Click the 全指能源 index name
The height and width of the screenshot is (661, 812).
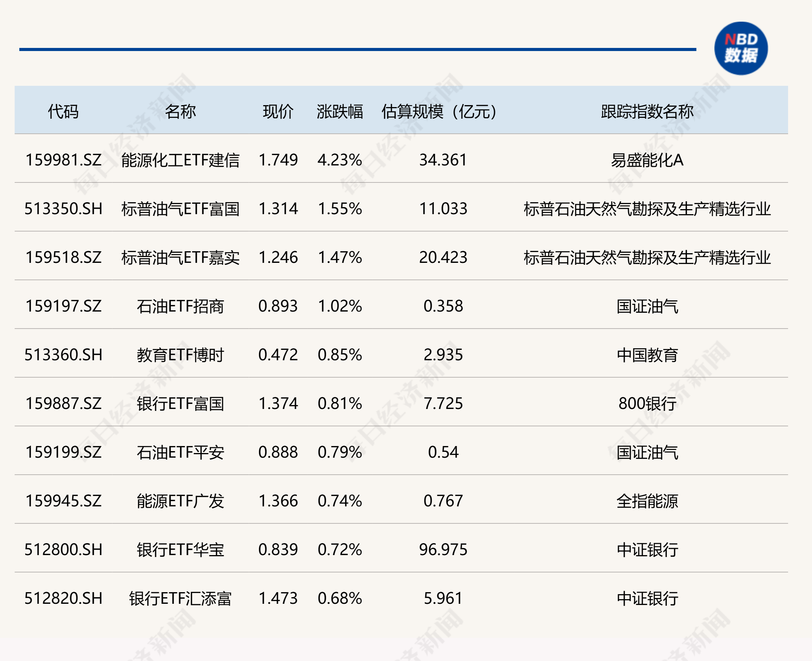click(x=647, y=501)
